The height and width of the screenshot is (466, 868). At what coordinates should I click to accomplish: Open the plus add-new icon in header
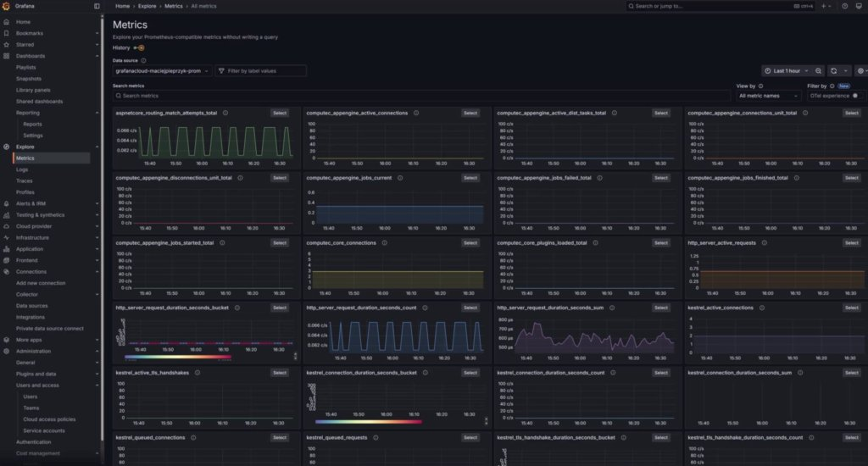click(824, 6)
